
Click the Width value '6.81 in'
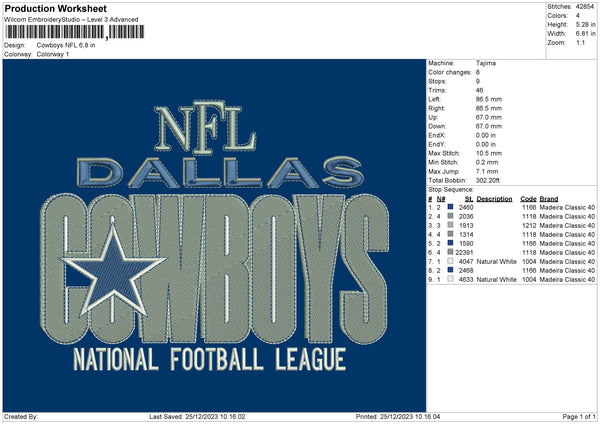[585, 34]
